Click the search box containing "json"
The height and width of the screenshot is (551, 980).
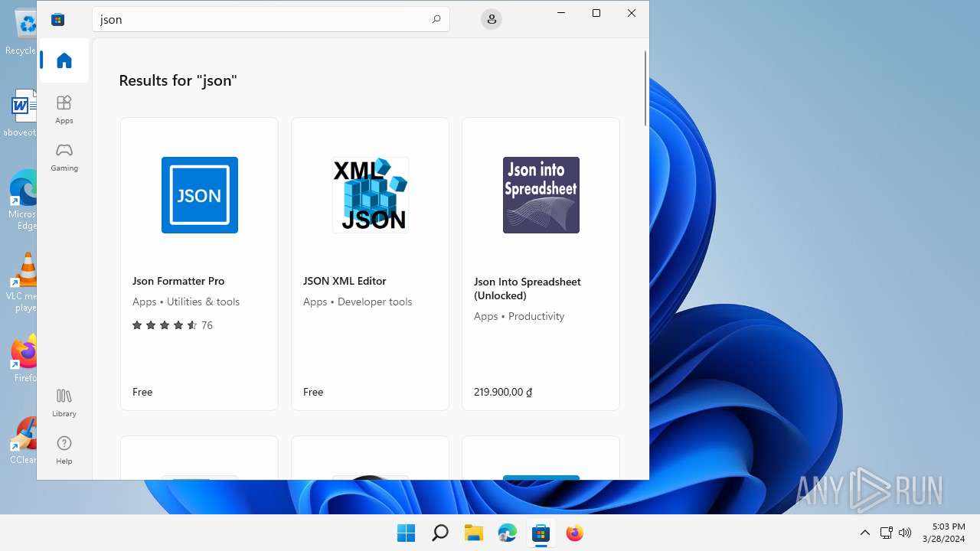pos(271,19)
